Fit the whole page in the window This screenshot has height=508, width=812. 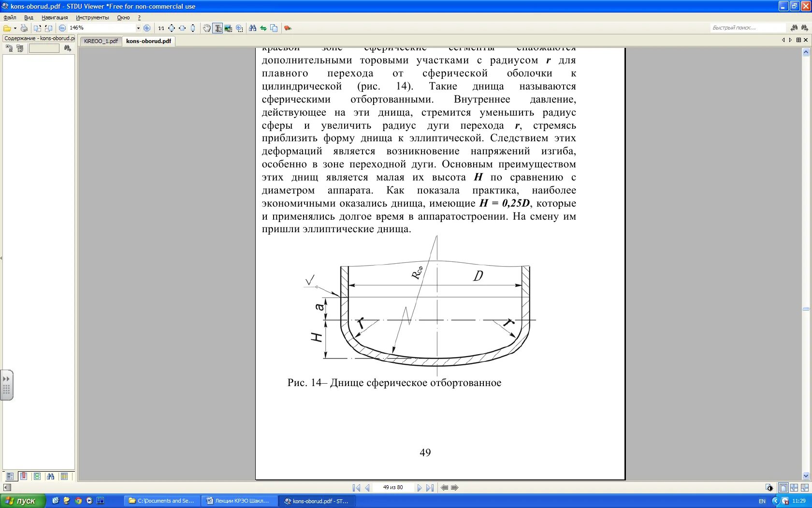pyautogui.click(x=172, y=28)
